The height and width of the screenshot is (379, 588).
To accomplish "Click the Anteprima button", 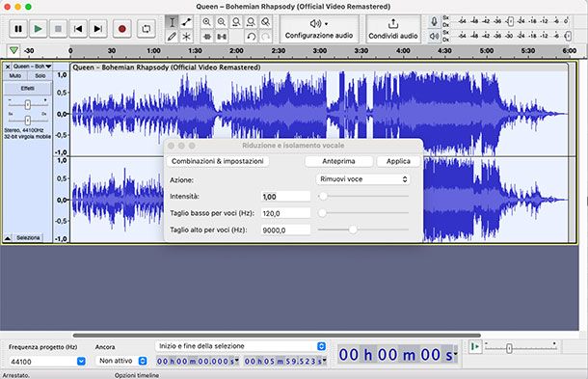I will coord(338,161).
